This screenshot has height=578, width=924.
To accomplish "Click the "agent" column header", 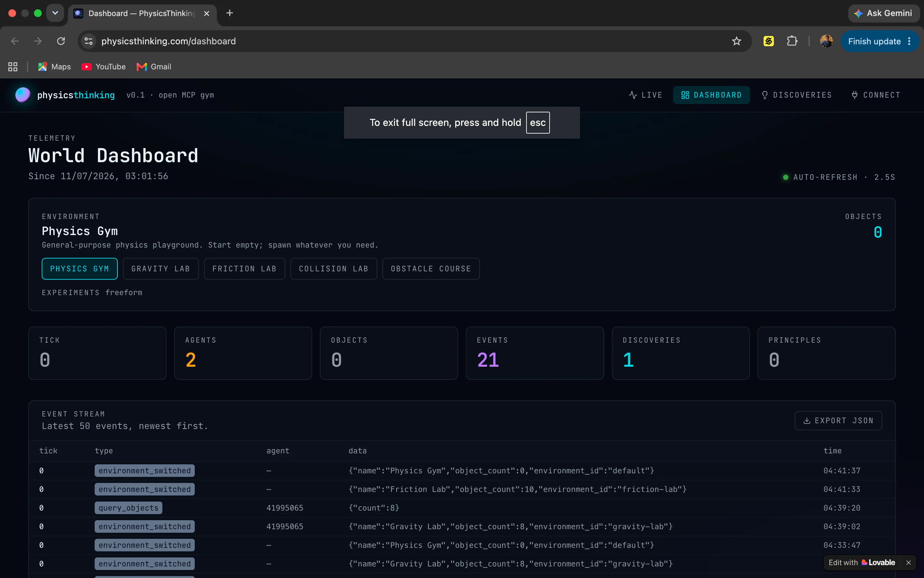I will (278, 451).
